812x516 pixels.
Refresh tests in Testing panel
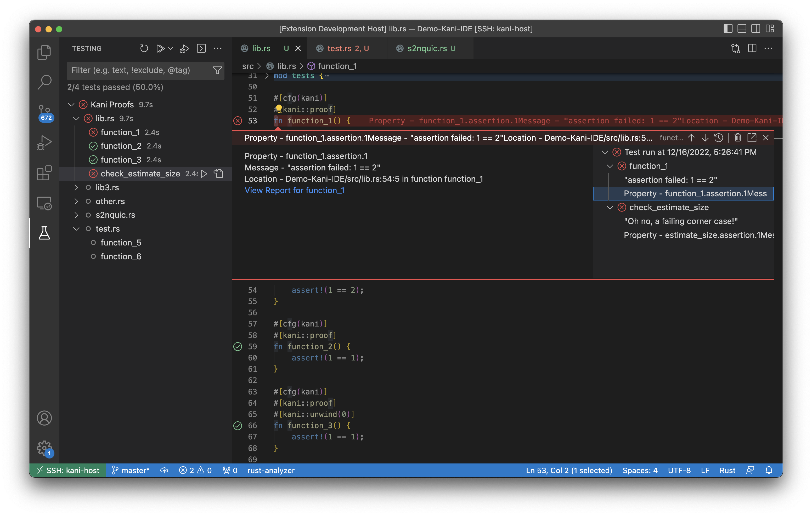(144, 49)
